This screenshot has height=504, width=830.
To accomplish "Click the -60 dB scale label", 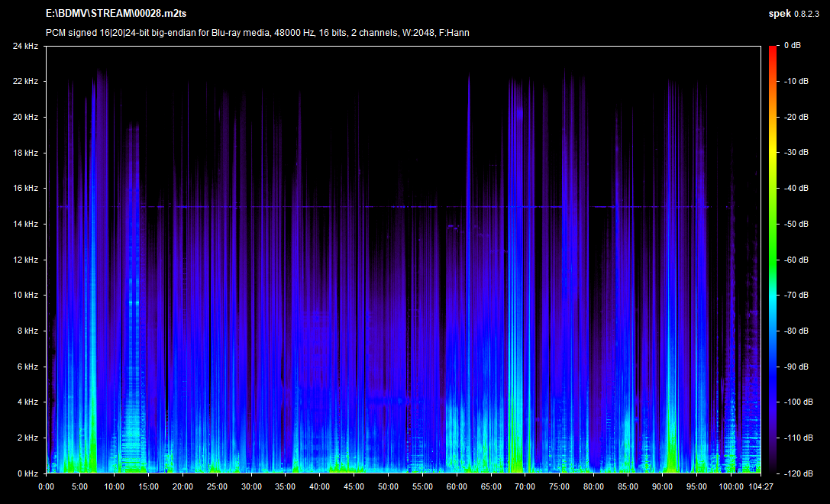I will (x=797, y=260).
